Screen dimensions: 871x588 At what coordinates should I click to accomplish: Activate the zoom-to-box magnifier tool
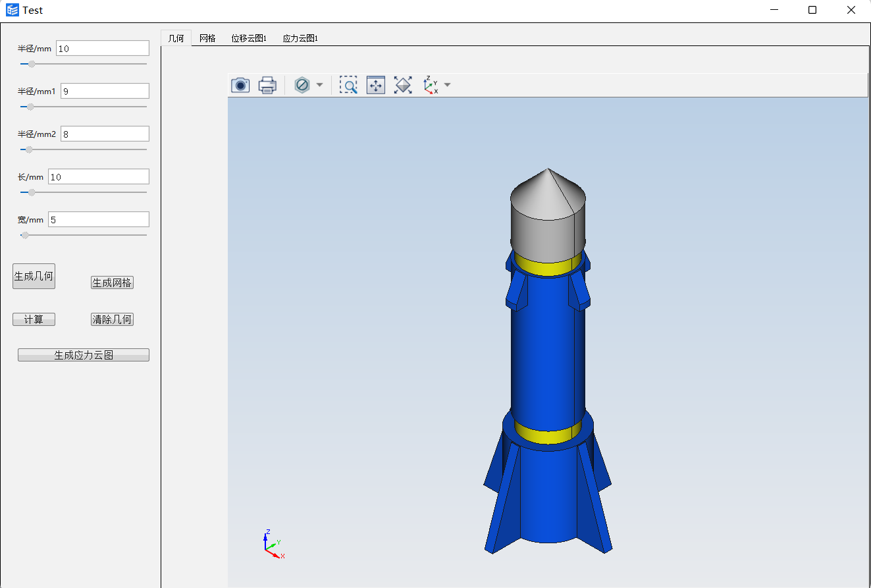pyautogui.click(x=348, y=85)
